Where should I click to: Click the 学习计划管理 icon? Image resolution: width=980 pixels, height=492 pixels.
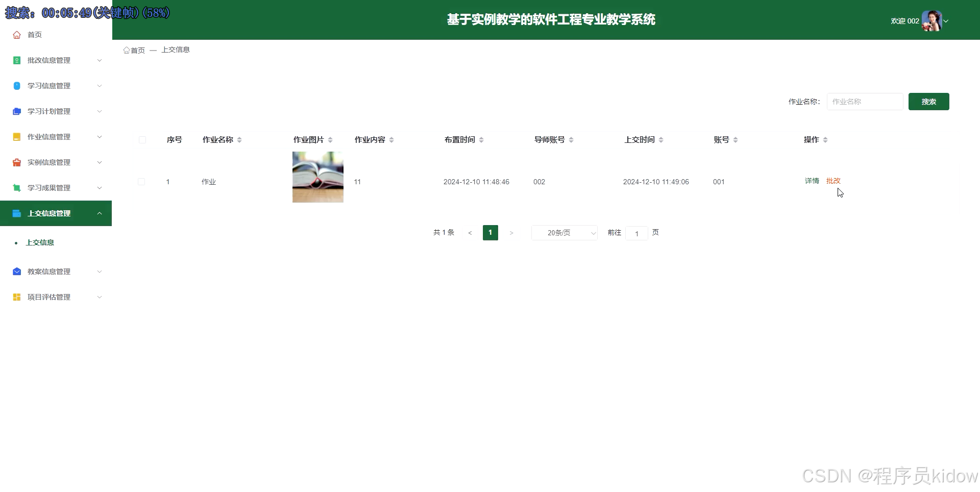[x=17, y=111]
